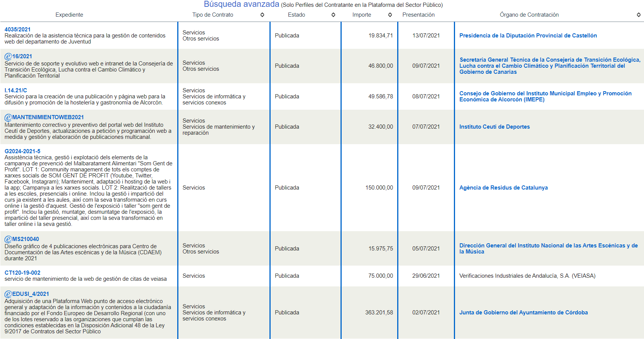Click the Búsqueda avanzada heading
644x339 pixels.
pyautogui.click(x=241, y=5)
